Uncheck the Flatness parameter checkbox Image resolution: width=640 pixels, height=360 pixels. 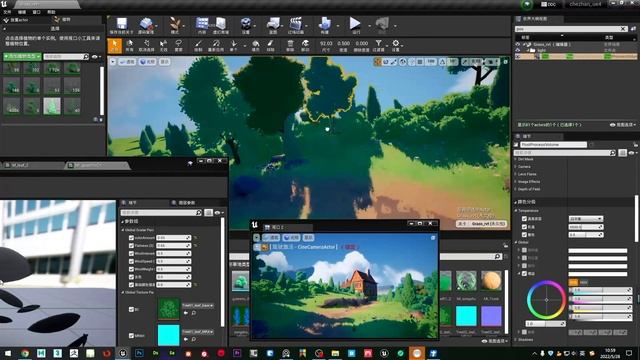(131, 245)
